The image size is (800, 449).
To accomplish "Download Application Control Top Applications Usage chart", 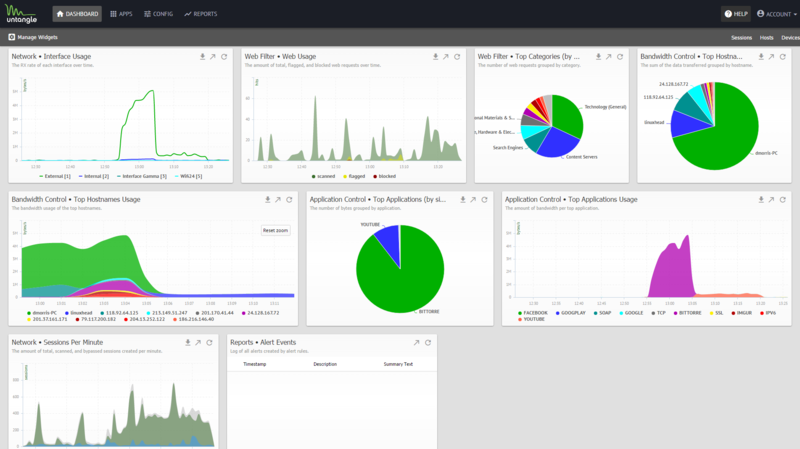I will click(x=761, y=200).
